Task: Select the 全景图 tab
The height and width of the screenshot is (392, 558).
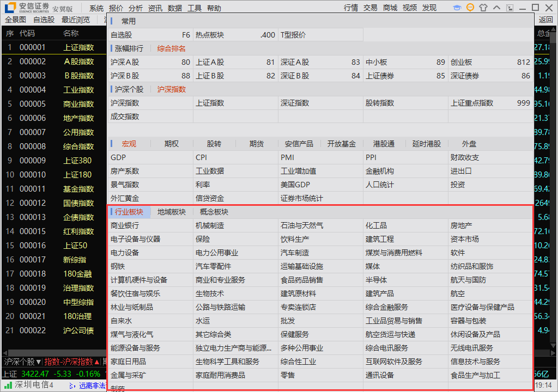Action: 15,20
